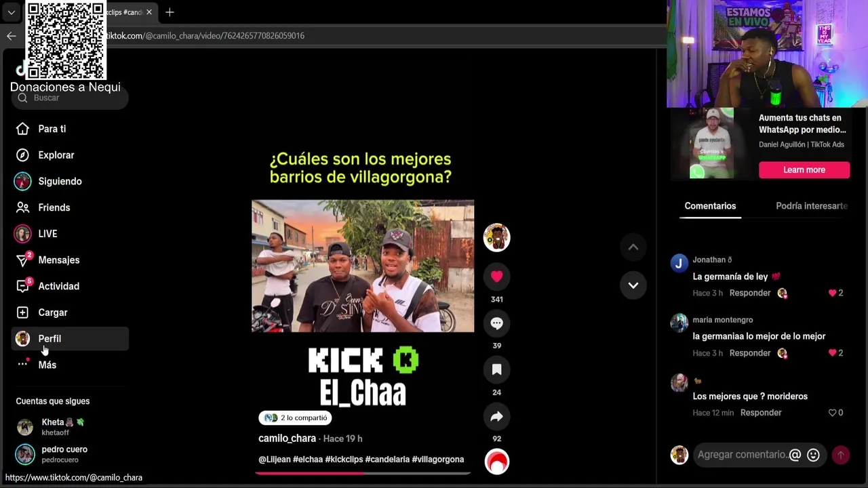Close the current browser tab

149,12
